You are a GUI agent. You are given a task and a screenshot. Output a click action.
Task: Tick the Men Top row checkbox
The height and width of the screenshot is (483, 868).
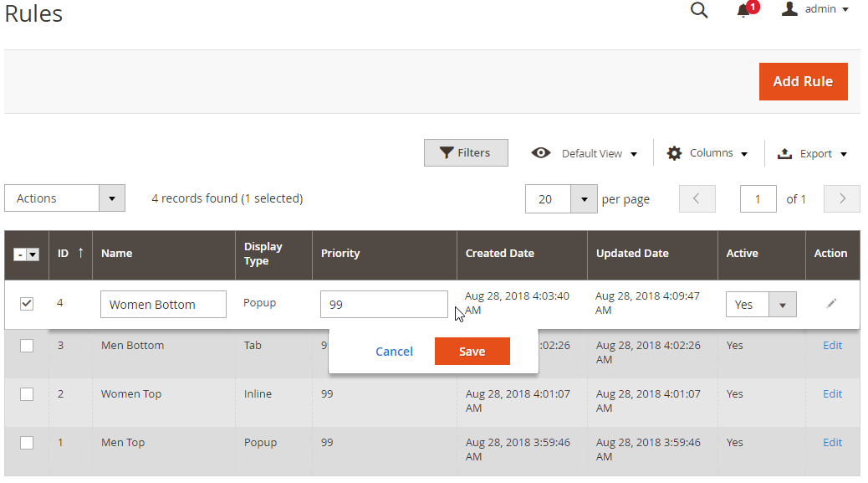coord(27,443)
